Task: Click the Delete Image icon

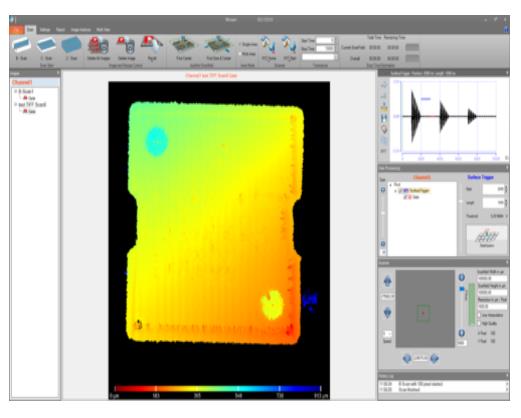Action: (x=126, y=46)
